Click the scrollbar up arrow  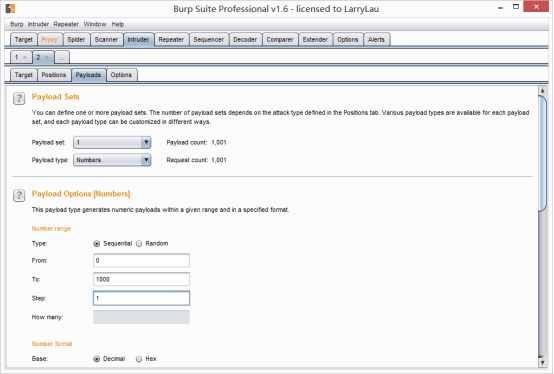click(542, 91)
